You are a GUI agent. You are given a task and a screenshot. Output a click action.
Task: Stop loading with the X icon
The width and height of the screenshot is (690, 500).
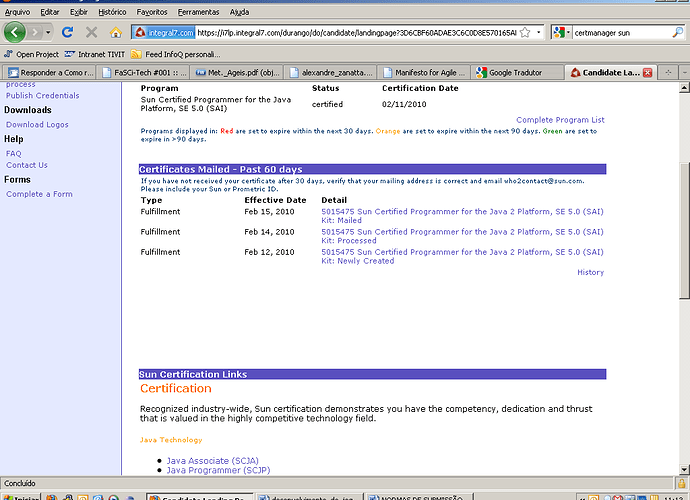pos(91,32)
